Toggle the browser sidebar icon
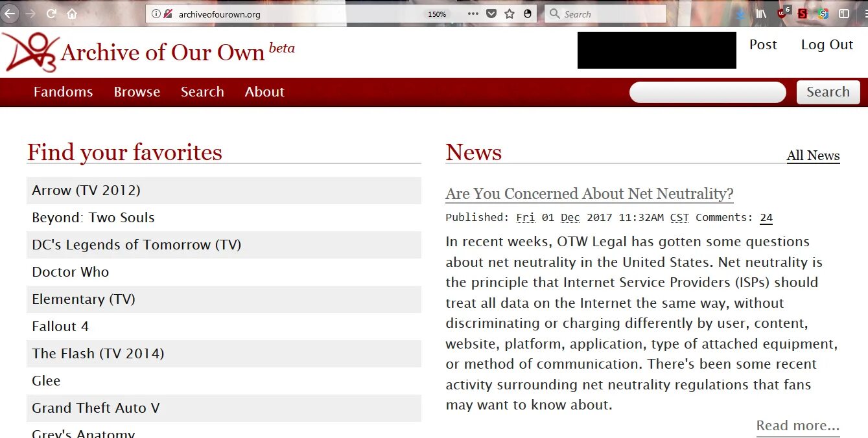Image resolution: width=868 pixels, height=438 pixels. point(844,14)
